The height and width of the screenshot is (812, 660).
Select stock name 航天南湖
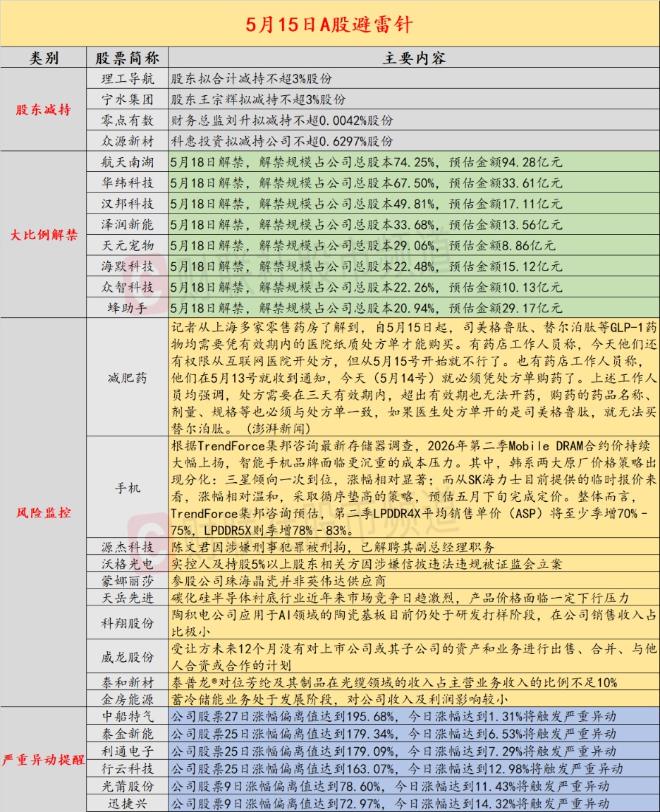tap(128, 162)
